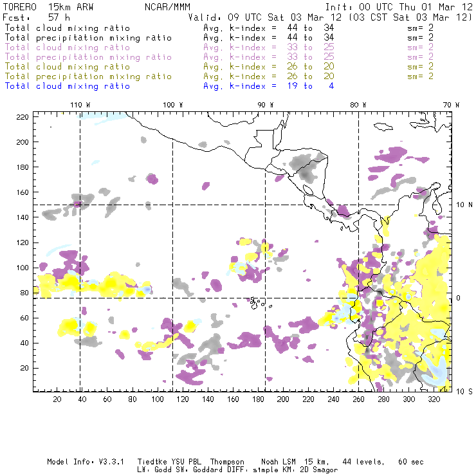Click the black 'Total precipitation mixing ratio' legend label
Screen dimensions: 476x476
88,38
